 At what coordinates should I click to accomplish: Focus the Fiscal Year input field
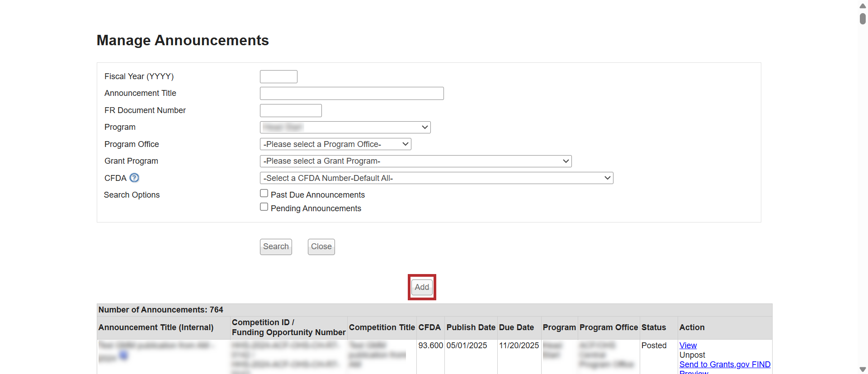[278, 77]
